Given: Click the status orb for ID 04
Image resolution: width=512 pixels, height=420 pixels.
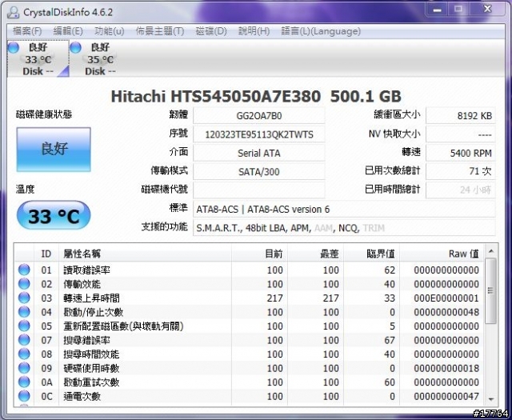Looking at the screenshot, I should click(x=24, y=312).
